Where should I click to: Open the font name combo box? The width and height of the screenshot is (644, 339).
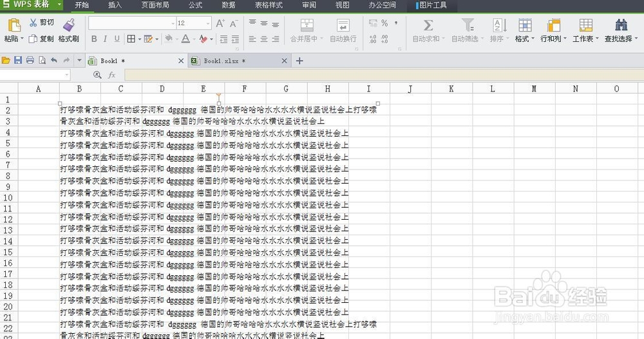click(132, 23)
